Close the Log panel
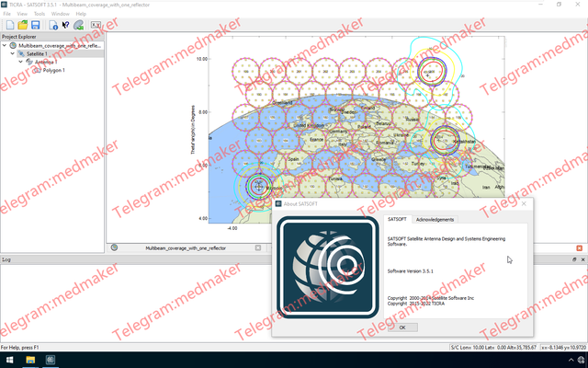 pyautogui.click(x=582, y=259)
